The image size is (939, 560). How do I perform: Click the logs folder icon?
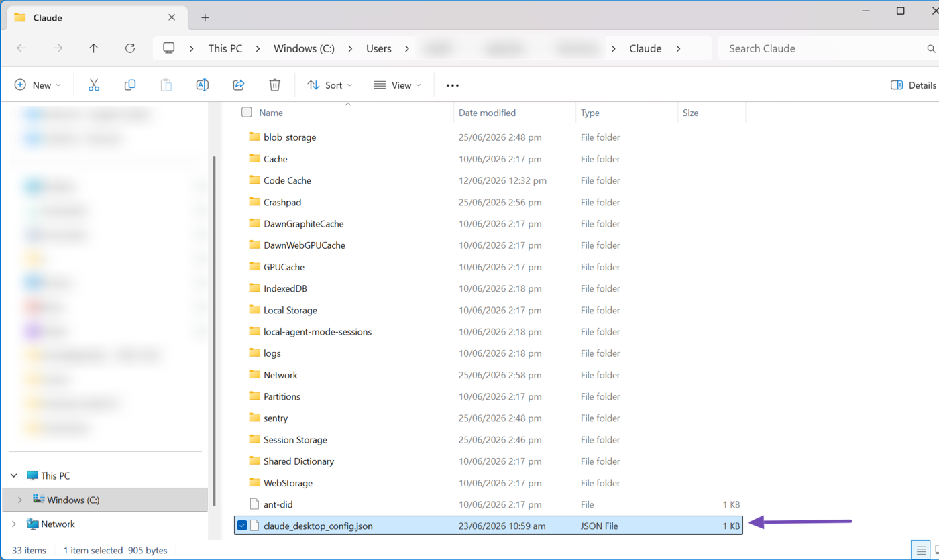pyautogui.click(x=254, y=353)
